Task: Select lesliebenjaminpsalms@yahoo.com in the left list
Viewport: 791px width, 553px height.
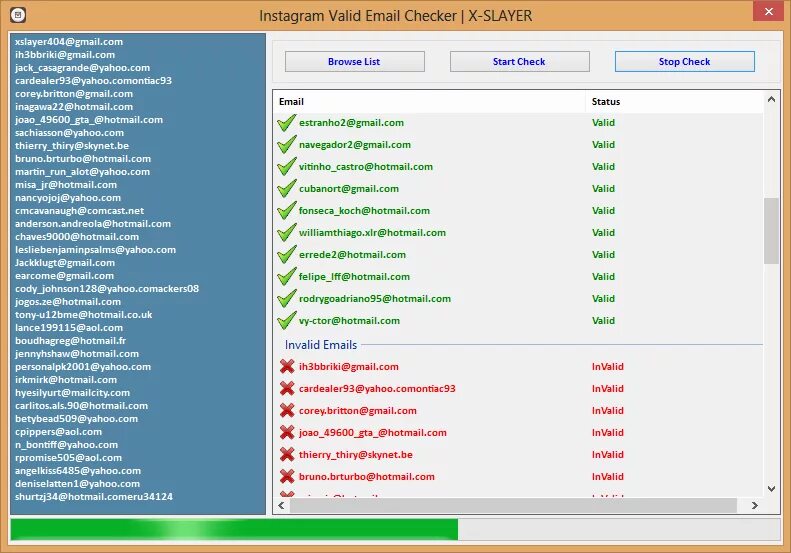Action: pyautogui.click(x=95, y=250)
